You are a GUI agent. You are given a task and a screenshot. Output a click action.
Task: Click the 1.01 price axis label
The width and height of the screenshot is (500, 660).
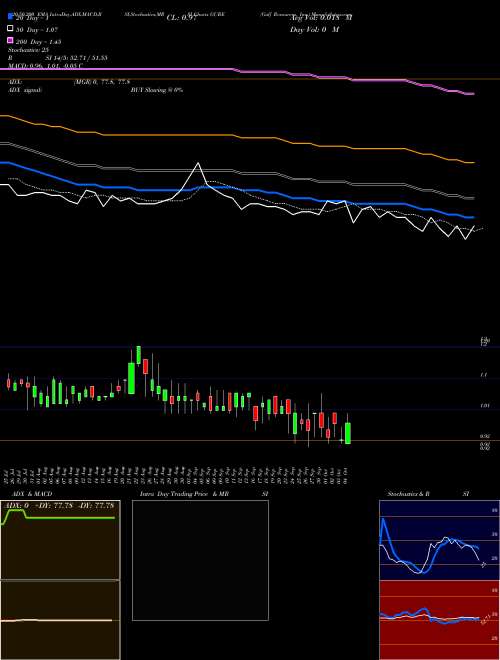484,406
